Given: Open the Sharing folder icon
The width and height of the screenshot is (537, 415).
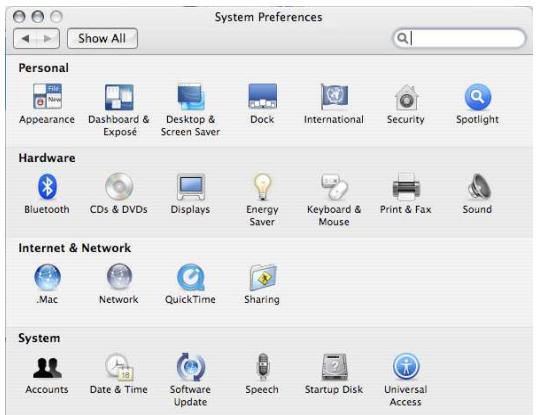Looking at the screenshot, I should coord(263,277).
